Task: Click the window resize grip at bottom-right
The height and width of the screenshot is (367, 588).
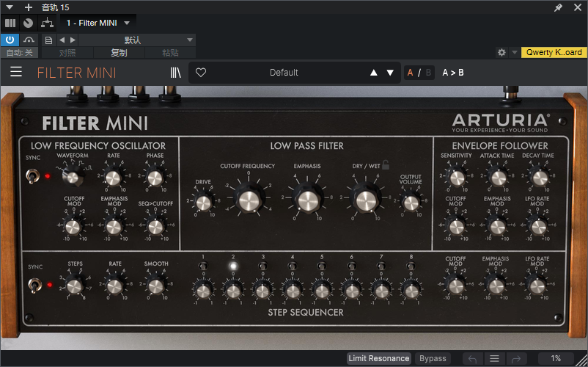Action: click(581, 359)
